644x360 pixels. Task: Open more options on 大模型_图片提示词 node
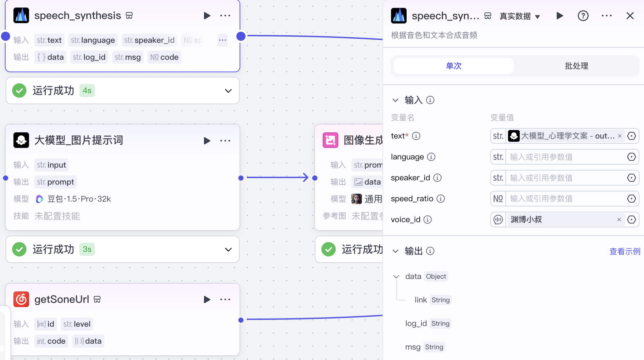pos(225,140)
